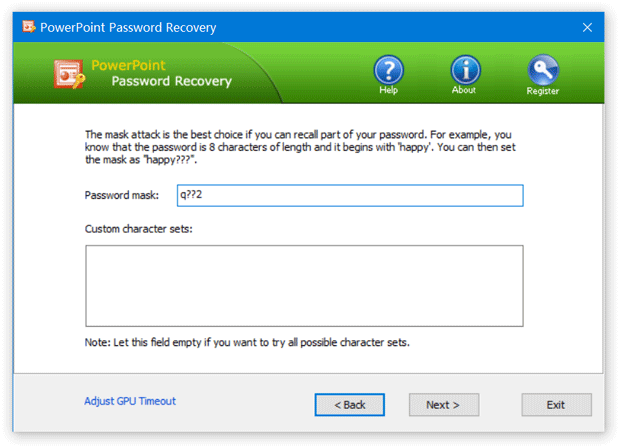Click inside the Custom character sets box
The height and width of the screenshot is (448, 620).
coord(304,286)
